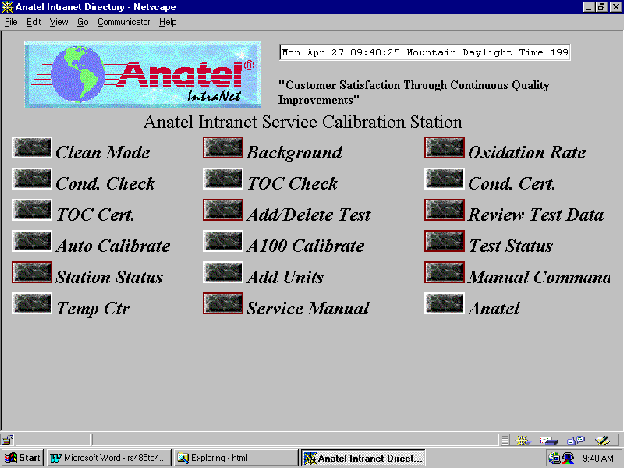Screen dimensions: 624x468
Task: Open the File menu
Action: coord(11,22)
